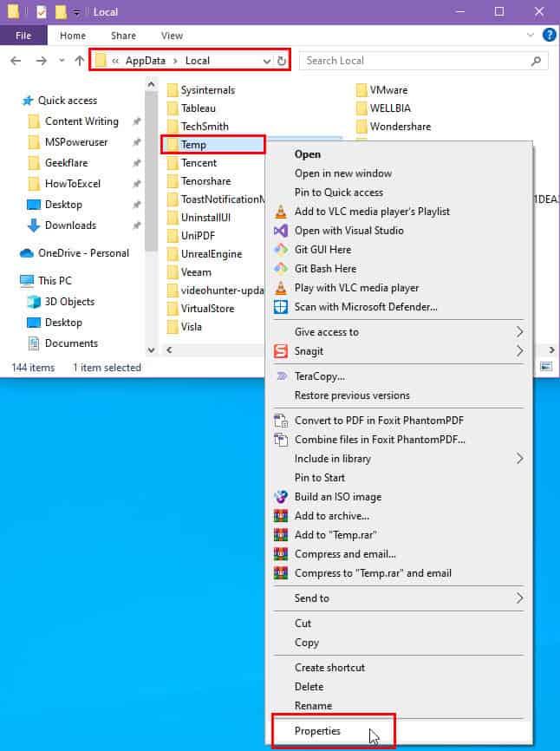Select Geekflare in Quick access
This screenshot has height=751, width=560.
pyautogui.click(x=66, y=163)
